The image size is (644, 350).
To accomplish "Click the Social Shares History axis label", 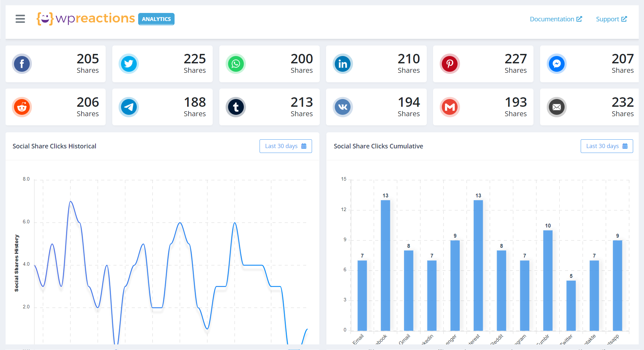I will tap(16, 263).
